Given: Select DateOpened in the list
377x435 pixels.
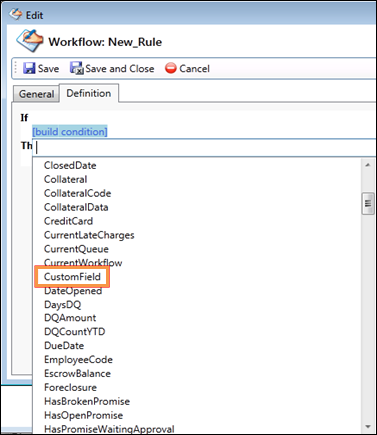Looking at the screenshot, I should point(73,291).
